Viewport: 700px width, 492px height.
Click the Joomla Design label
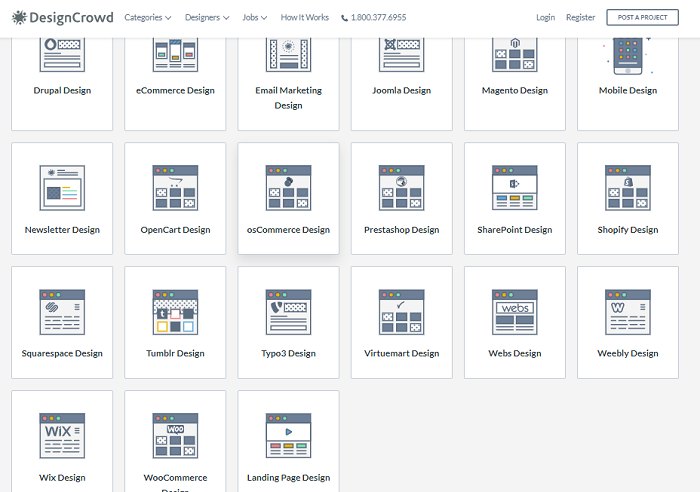coord(402,90)
